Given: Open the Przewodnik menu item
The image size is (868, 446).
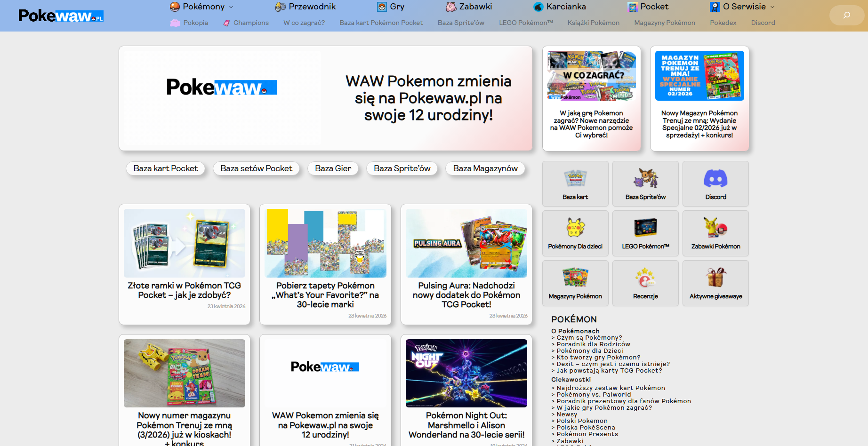Looking at the screenshot, I should (313, 7).
